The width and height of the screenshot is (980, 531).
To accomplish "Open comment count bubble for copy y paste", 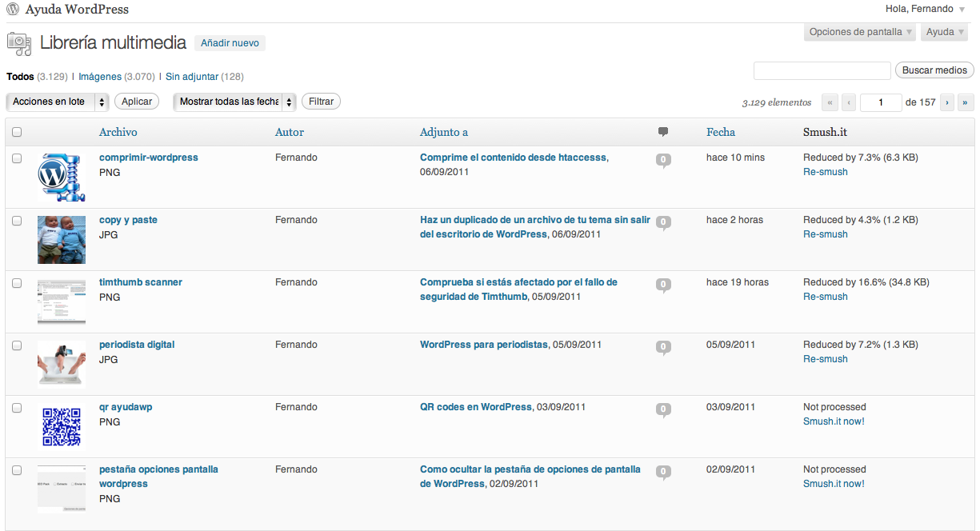I will click(662, 222).
